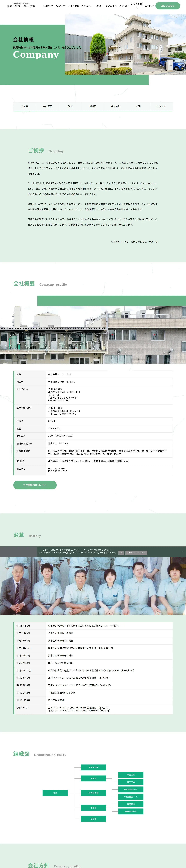
Task: Open the 受託内容 menu item
Action: pyautogui.click(x=61, y=6)
